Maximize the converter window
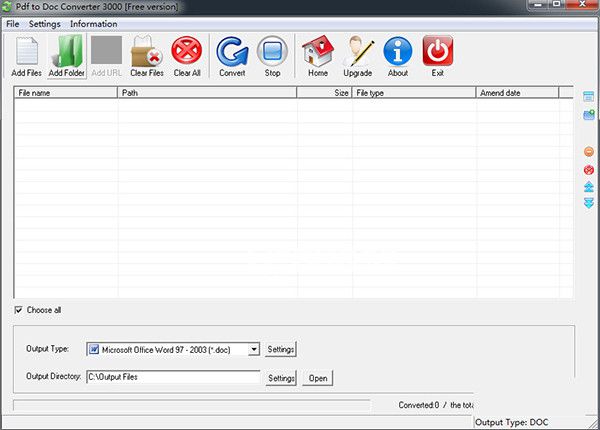Image resolution: width=600 pixels, height=430 pixels. coord(556,4)
